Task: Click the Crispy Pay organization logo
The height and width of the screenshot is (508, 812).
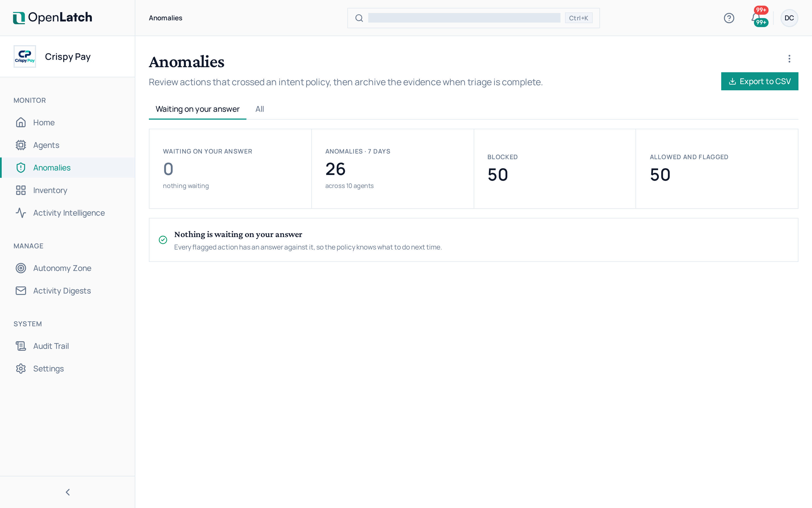Action: pyautogui.click(x=25, y=56)
